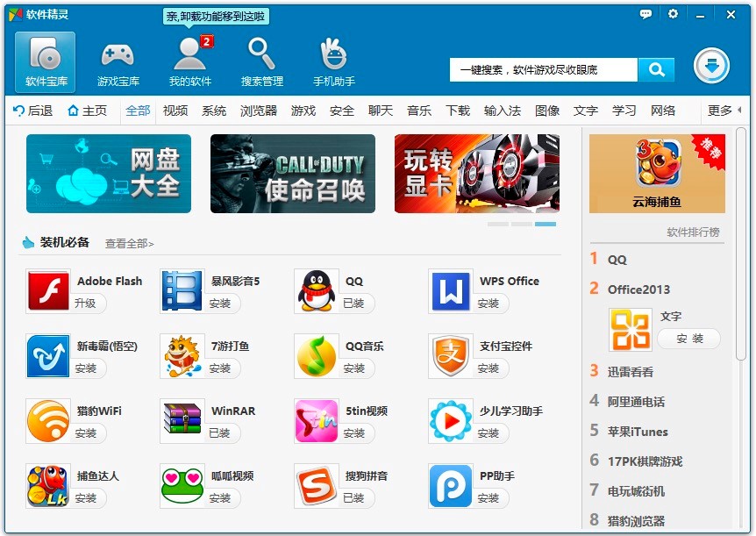Click the 捕鱼达人 fish game icon
Viewport: 756px width, 536px height.
click(x=48, y=486)
